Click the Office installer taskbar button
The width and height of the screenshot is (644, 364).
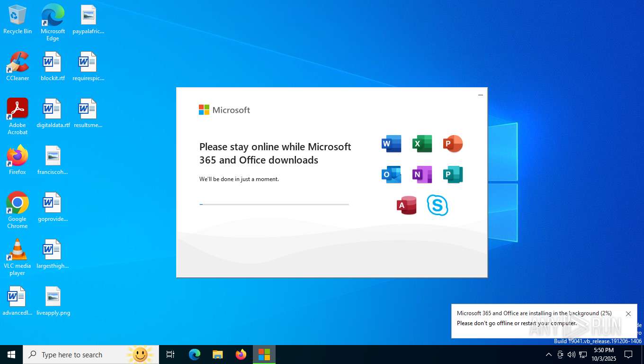pos(264,355)
